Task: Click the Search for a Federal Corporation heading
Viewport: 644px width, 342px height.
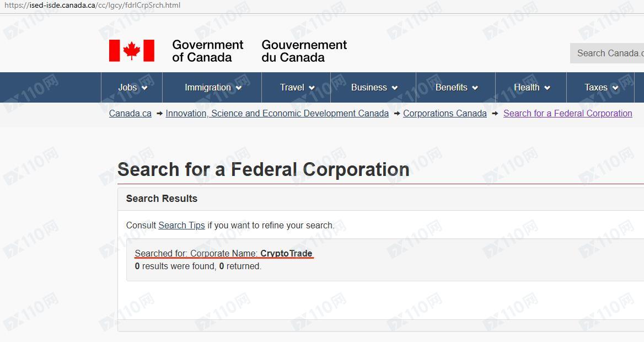Action: tap(264, 169)
